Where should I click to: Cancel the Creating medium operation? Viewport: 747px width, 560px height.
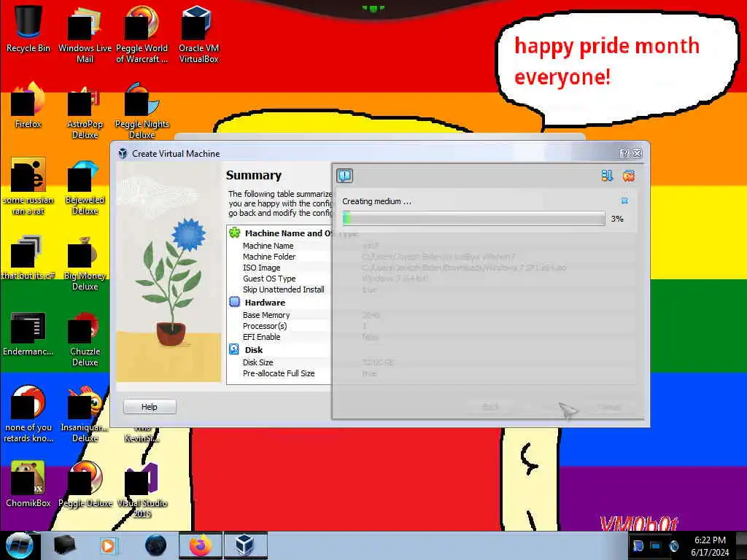point(624,201)
